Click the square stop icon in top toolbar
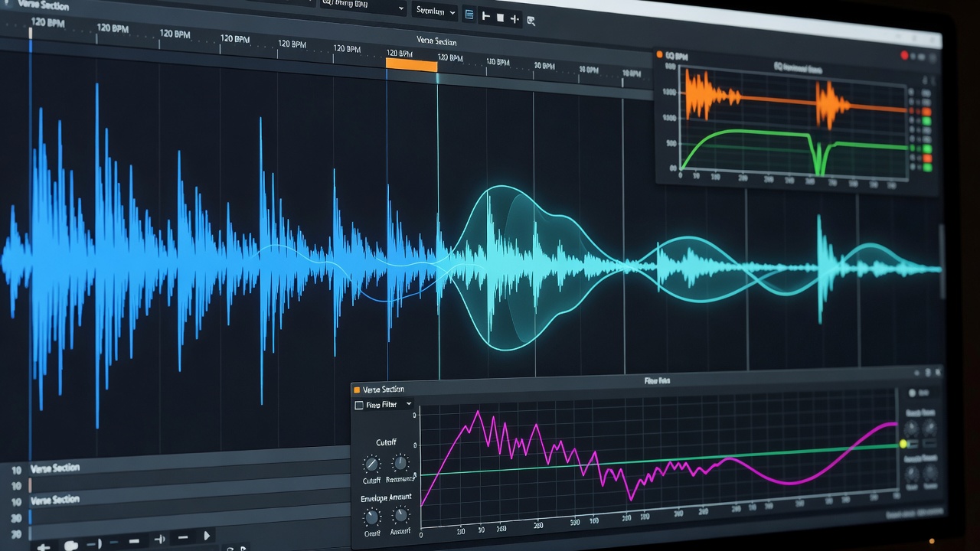The height and width of the screenshot is (551, 980). coord(500,17)
